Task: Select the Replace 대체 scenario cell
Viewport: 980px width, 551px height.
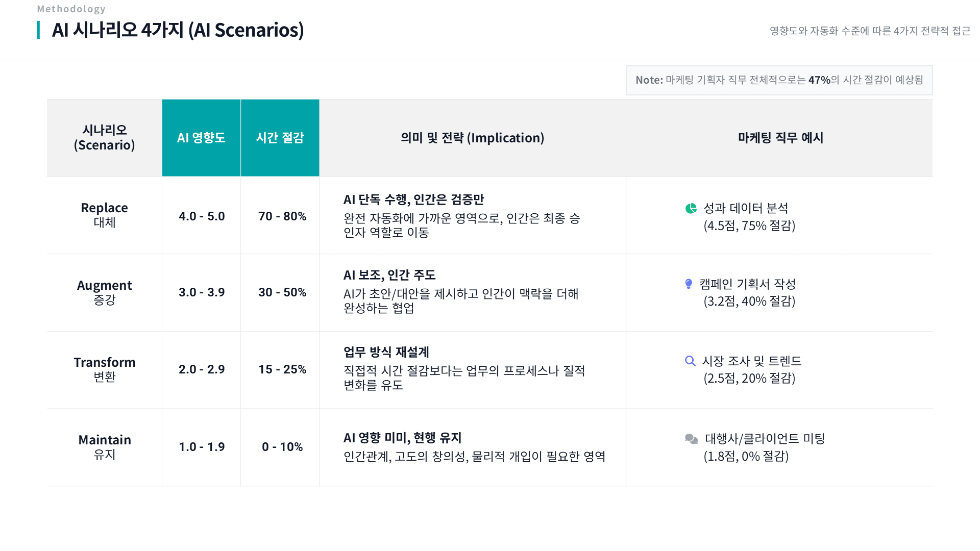Action: (x=104, y=215)
